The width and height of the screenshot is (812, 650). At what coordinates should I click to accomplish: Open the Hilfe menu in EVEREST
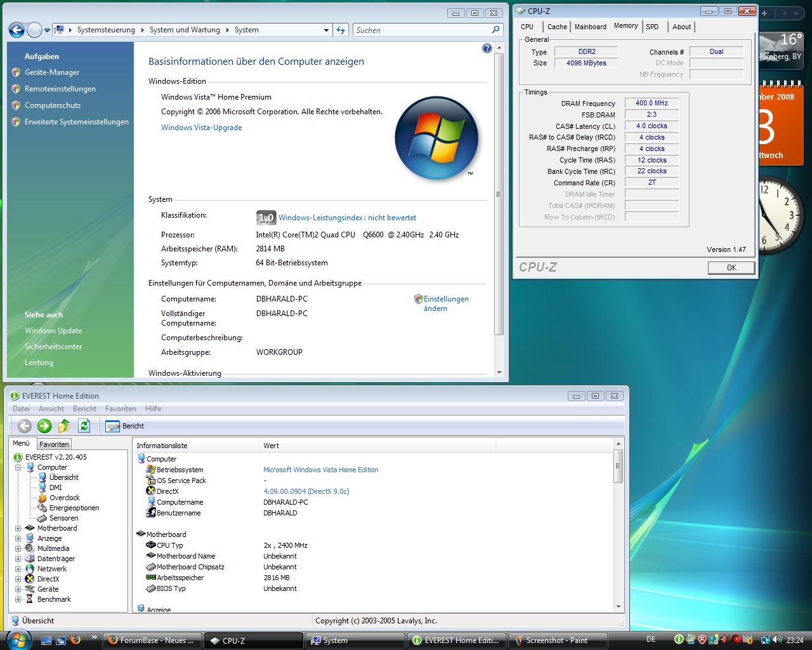coord(153,409)
